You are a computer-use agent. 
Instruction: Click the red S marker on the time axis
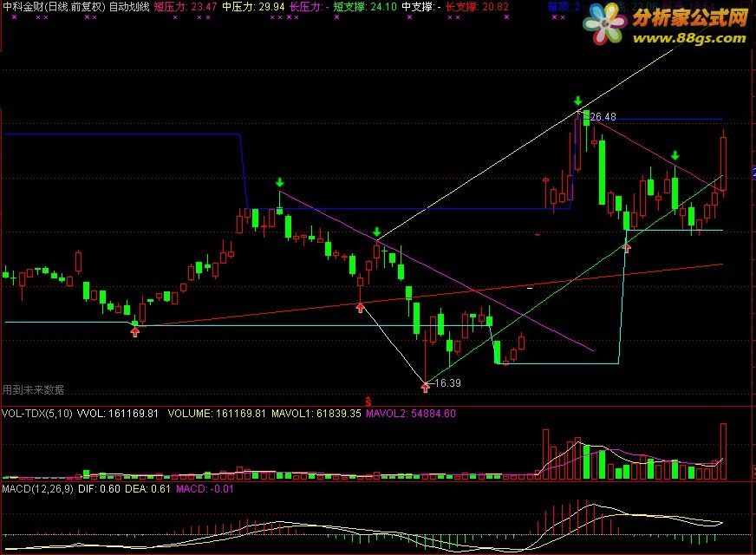pyautogui.click(x=368, y=402)
